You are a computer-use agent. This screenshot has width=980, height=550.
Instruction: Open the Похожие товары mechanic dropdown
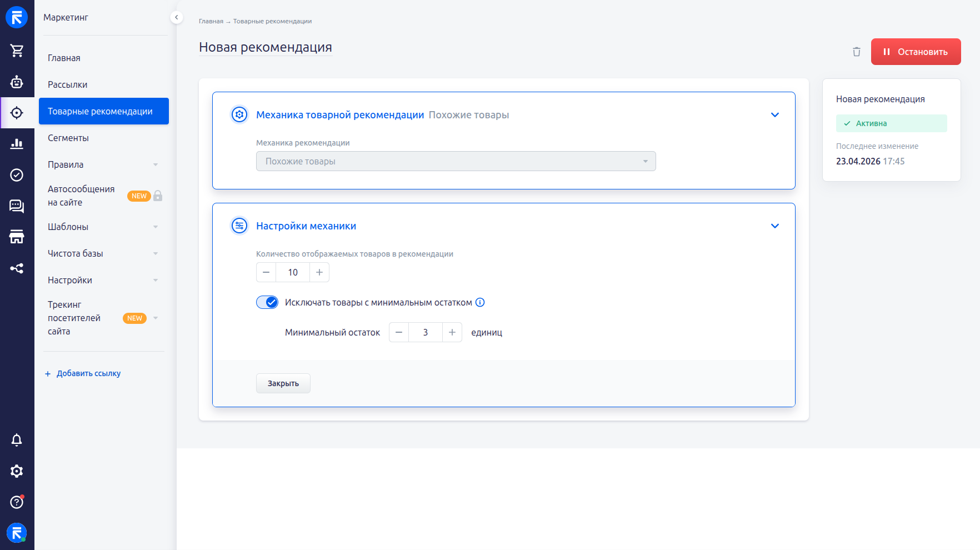pos(456,161)
